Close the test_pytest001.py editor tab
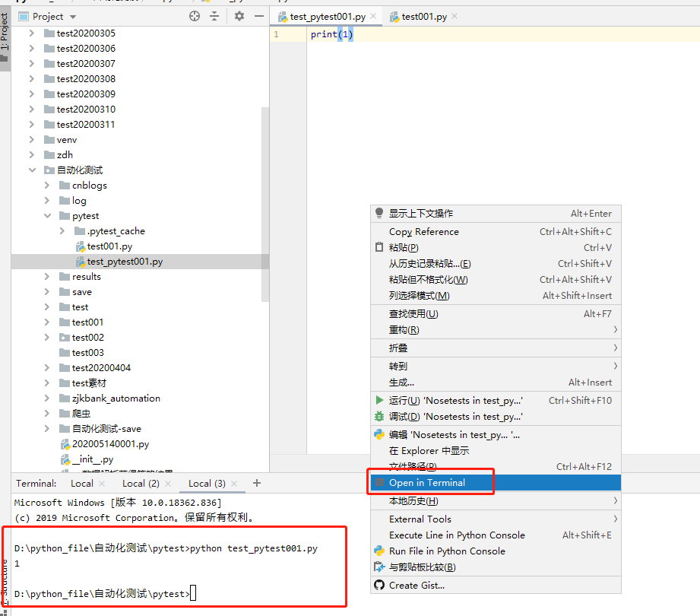The image size is (700, 616). (373, 17)
